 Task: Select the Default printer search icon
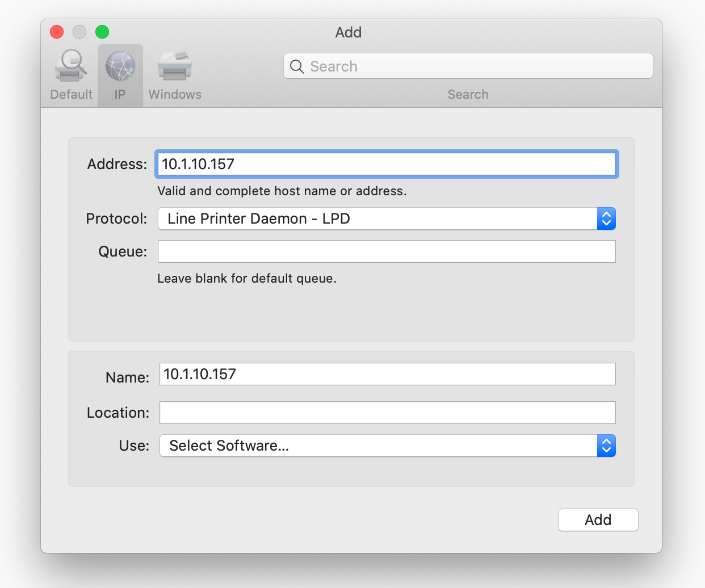[71, 66]
